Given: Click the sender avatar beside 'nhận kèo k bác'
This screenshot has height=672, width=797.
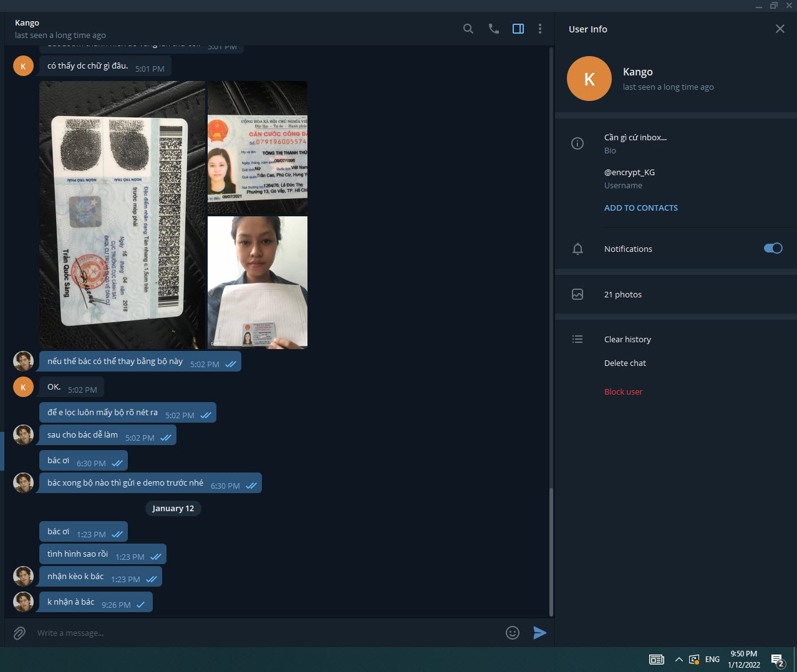Looking at the screenshot, I should [x=23, y=577].
